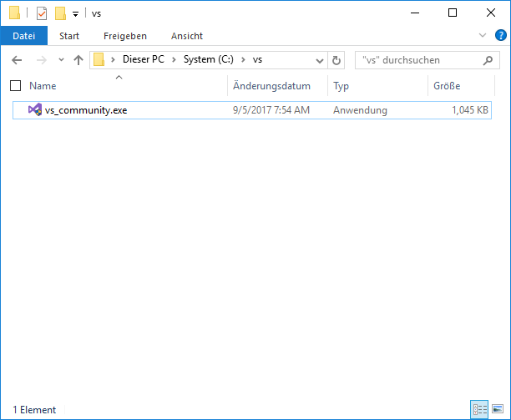Switch to Details view layout icon
The width and height of the screenshot is (511, 420).
point(480,409)
